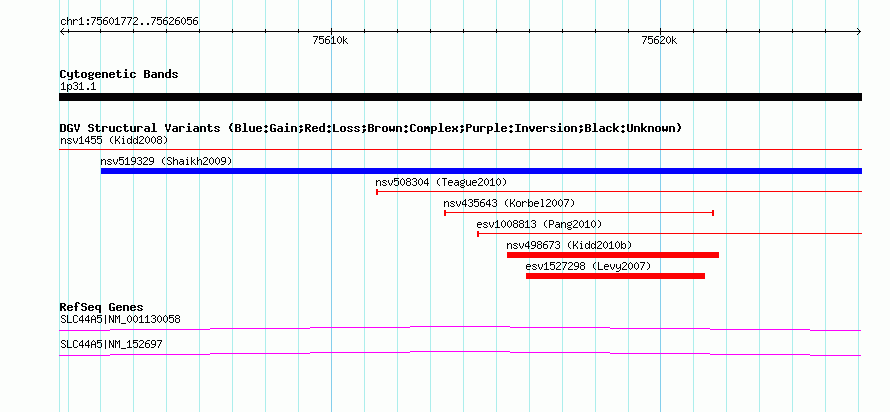Select the nsv519329 (Shaikh2009) label
Screen dimensions: 890x412
point(166,161)
